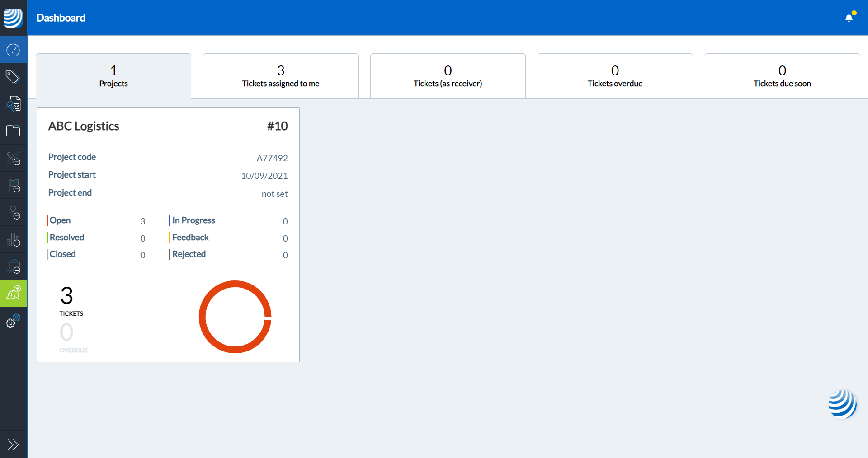Click the flag sidebar icon
This screenshot has width=868, height=458.
13,185
